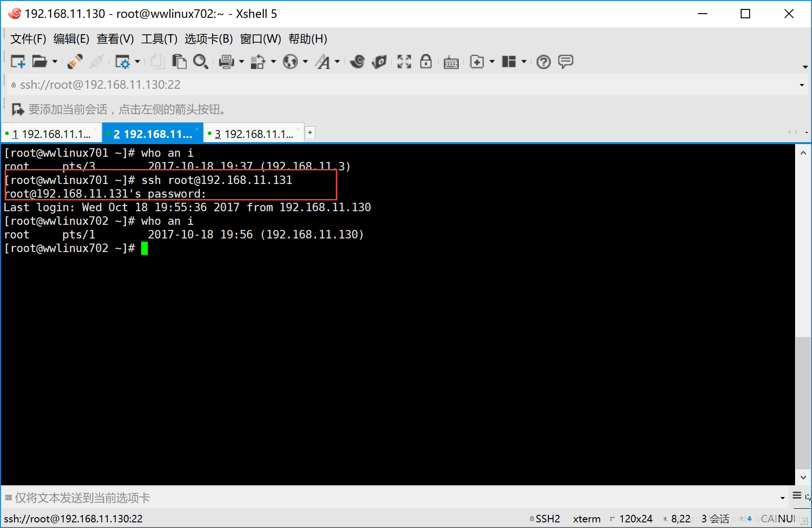Image resolution: width=812 pixels, height=528 pixels.
Task: Click status bar terminal type xterm
Action: (x=587, y=519)
